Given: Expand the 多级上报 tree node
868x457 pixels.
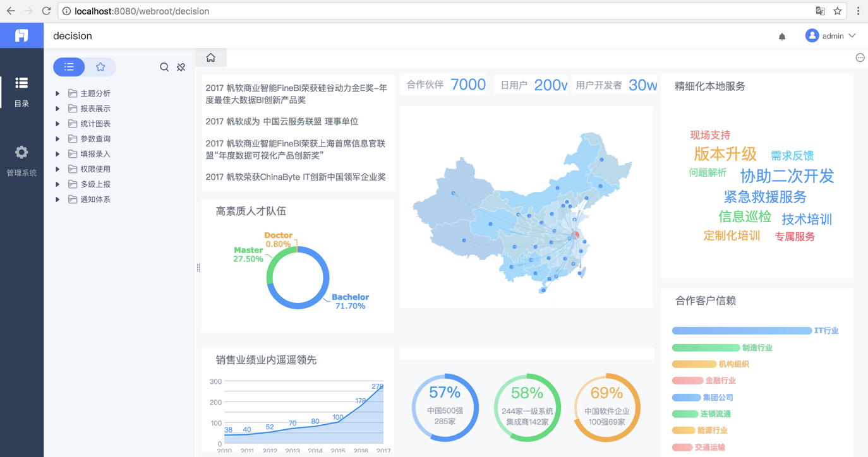Looking at the screenshot, I should pyautogui.click(x=57, y=184).
